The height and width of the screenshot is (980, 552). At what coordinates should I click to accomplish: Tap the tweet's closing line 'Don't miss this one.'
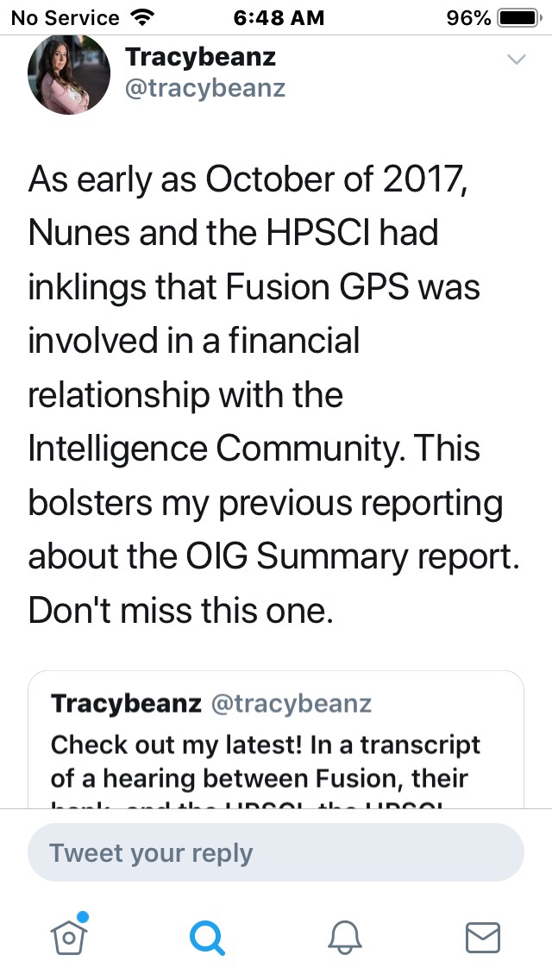tap(180, 611)
